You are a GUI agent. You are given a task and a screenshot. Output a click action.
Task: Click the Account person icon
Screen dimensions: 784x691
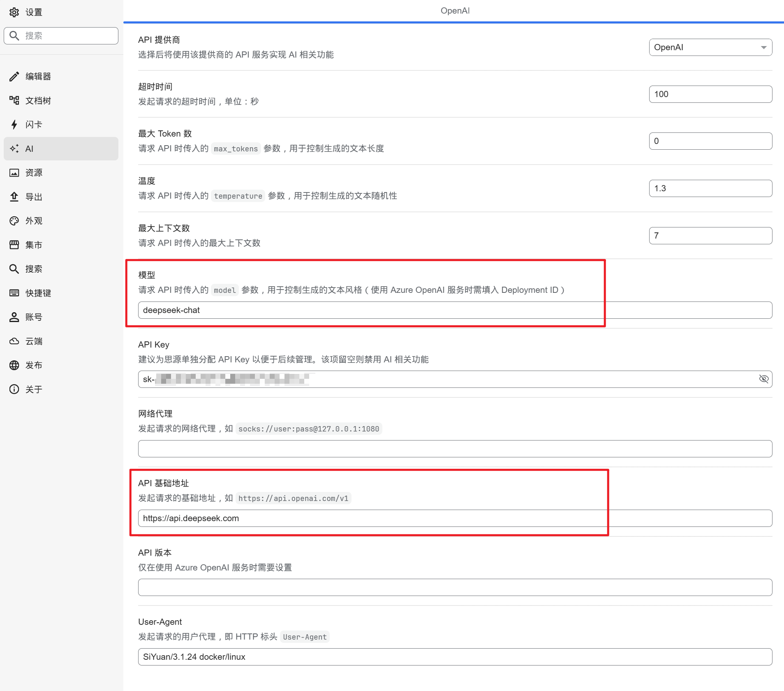click(x=14, y=317)
